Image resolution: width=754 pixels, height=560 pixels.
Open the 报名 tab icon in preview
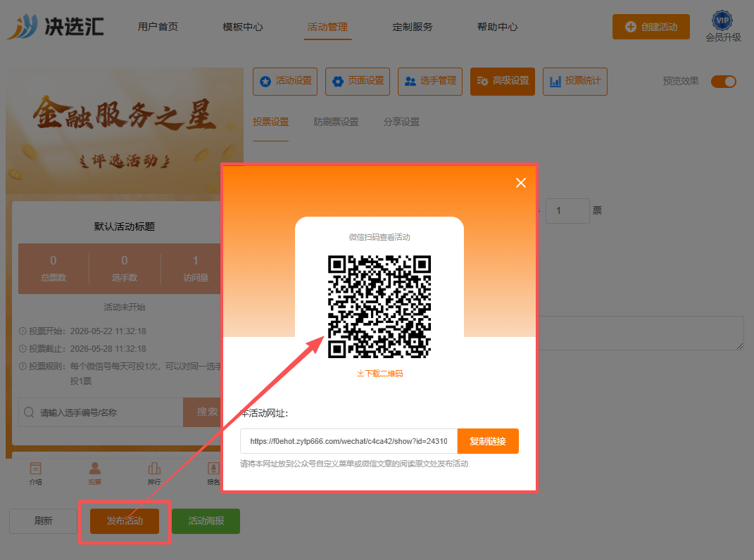(213, 473)
